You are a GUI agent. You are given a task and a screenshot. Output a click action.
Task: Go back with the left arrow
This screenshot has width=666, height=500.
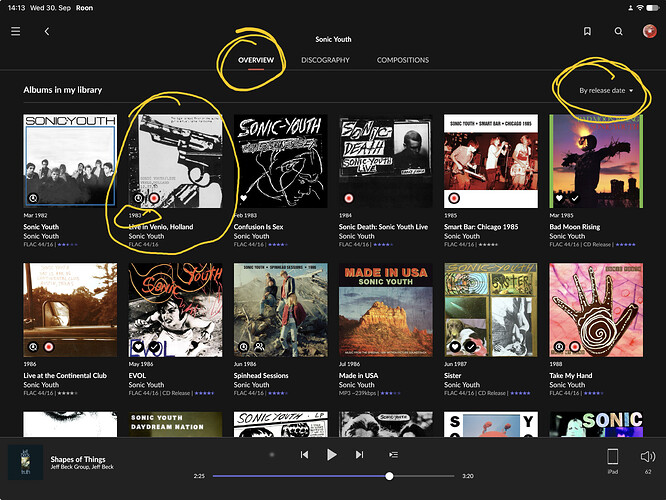(x=47, y=31)
